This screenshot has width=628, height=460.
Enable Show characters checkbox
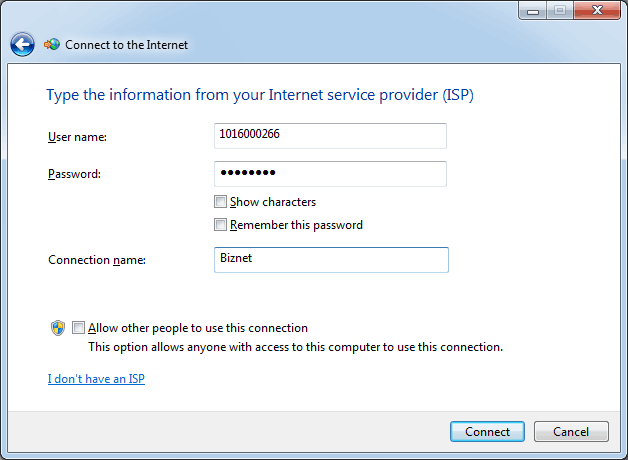(x=220, y=201)
